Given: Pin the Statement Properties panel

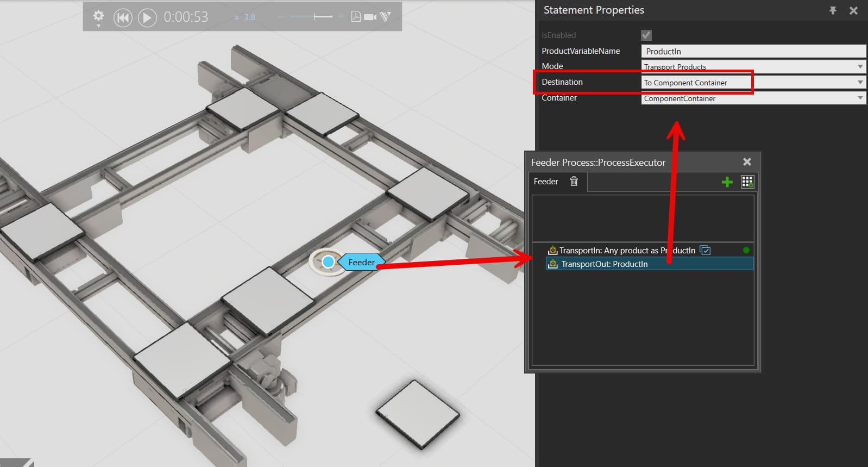Looking at the screenshot, I should [x=833, y=10].
